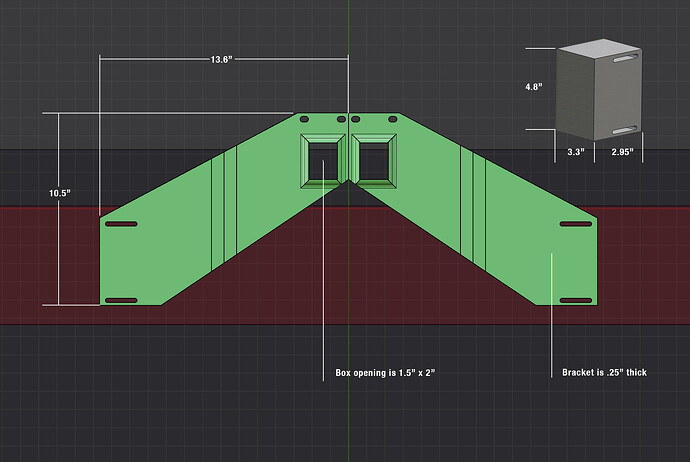Click the upper-left slot on left bracket
The height and width of the screenshot is (462, 690).
[121, 224]
